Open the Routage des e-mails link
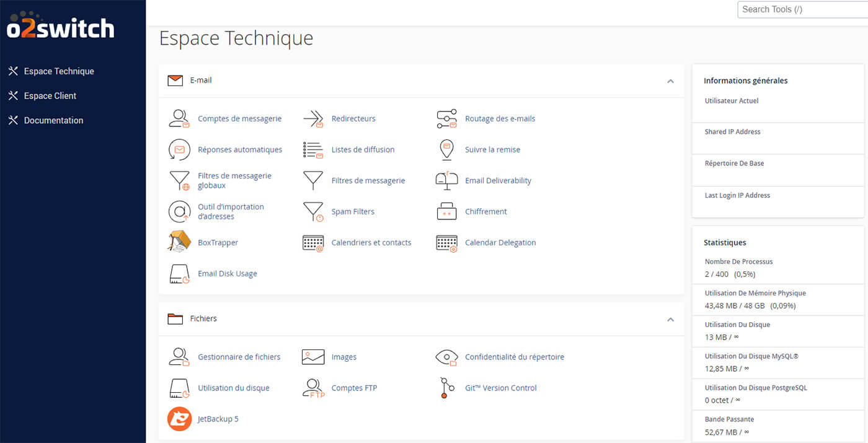The image size is (868, 443). point(500,118)
